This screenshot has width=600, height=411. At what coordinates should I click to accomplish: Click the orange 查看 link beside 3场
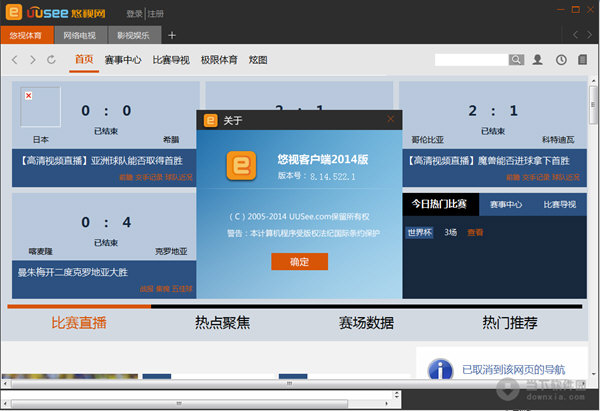point(475,233)
